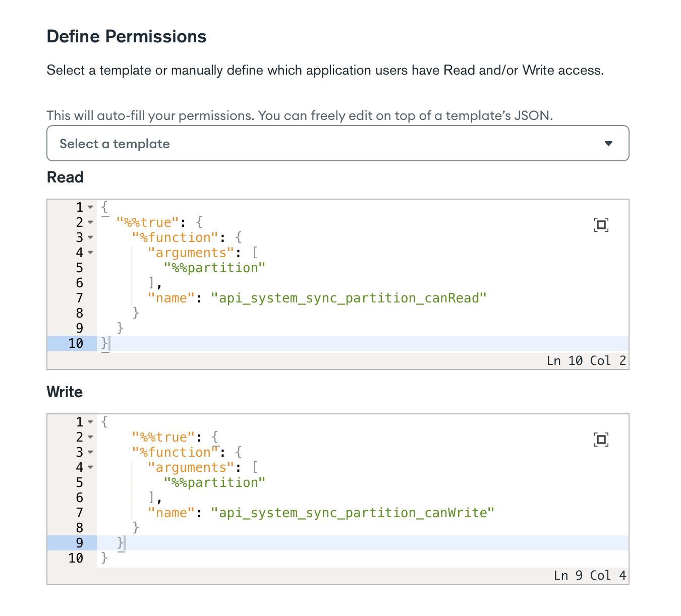The image size is (681, 616).
Task: Place cursor on %%partition in Read editor
Action: [x=214, y=268]
